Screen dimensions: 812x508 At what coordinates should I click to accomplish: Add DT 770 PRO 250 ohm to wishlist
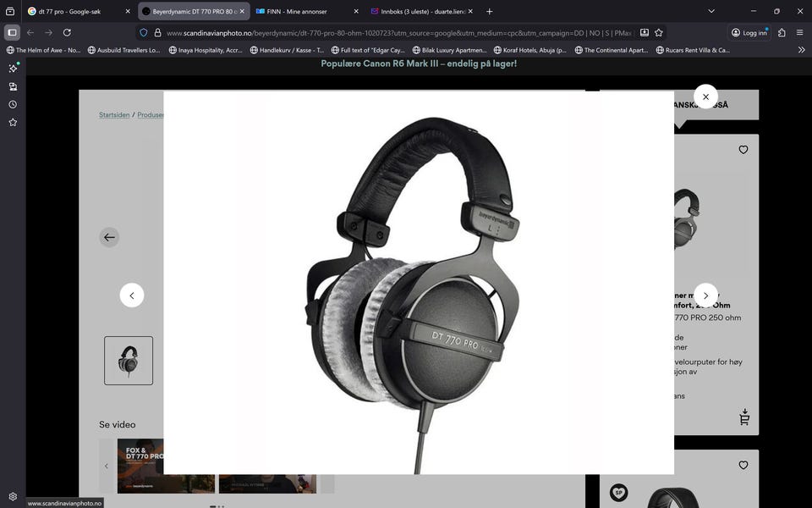[x=743, y=150]
